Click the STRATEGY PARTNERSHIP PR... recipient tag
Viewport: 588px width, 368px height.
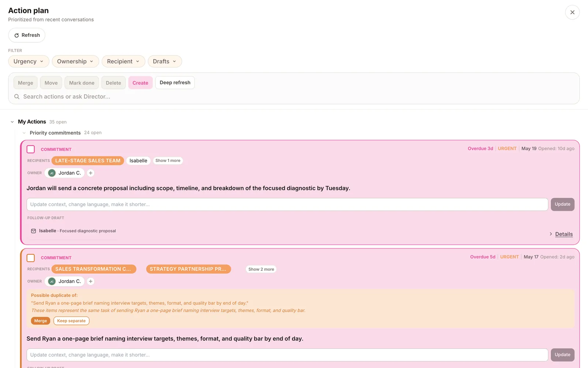point(189,269)
